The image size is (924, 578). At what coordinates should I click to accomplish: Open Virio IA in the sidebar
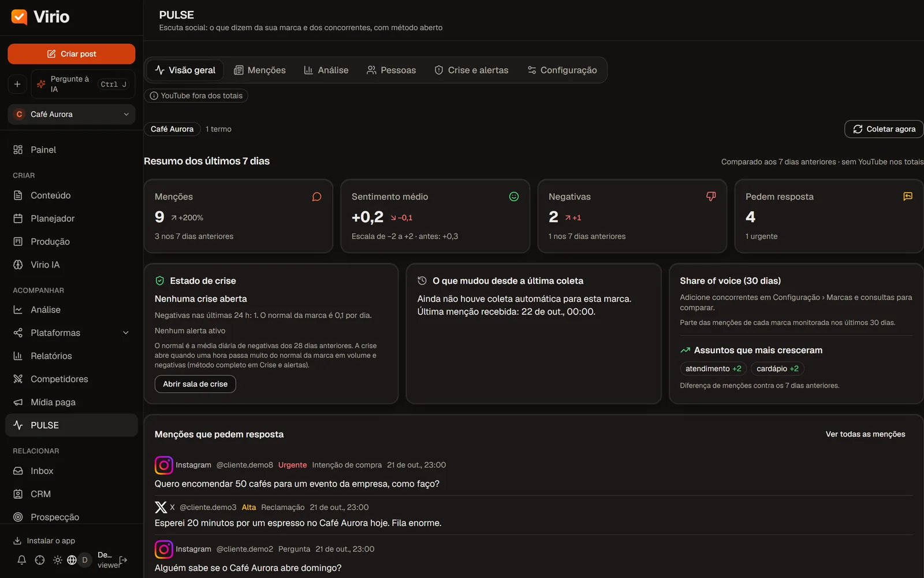coord(72,265)
